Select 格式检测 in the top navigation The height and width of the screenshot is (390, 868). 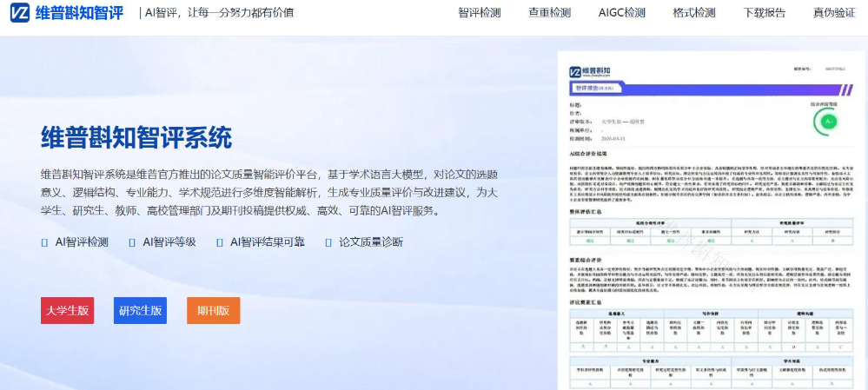(693, 13)
